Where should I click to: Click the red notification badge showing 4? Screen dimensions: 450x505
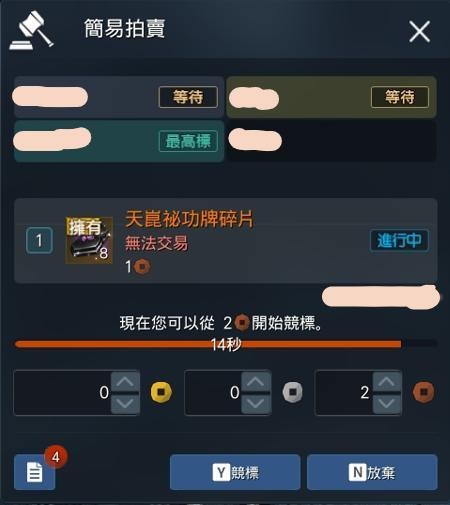[x=56, y=457]
